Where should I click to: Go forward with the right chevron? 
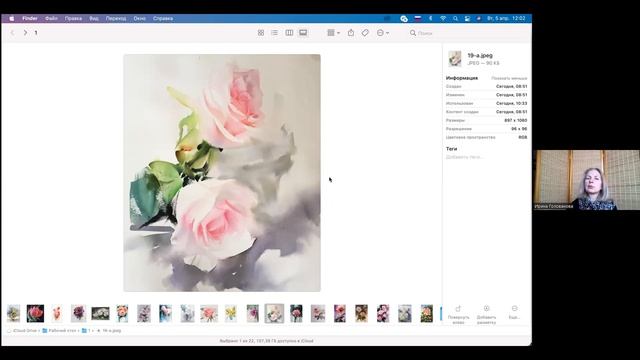[25, 33]
